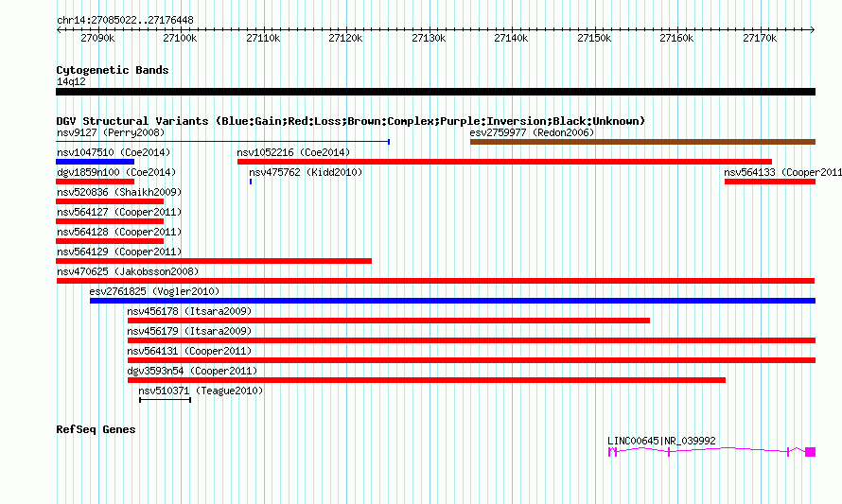Click the 27150k ruler tick label
This screenshot has width=842, height=504.
click(x=594, y=38)
